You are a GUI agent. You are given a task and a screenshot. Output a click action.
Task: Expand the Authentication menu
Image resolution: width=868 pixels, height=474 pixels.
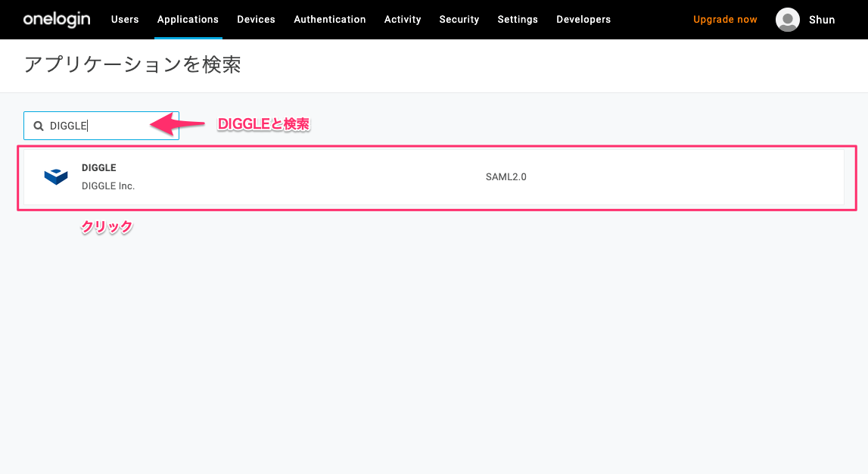point(330,20)
